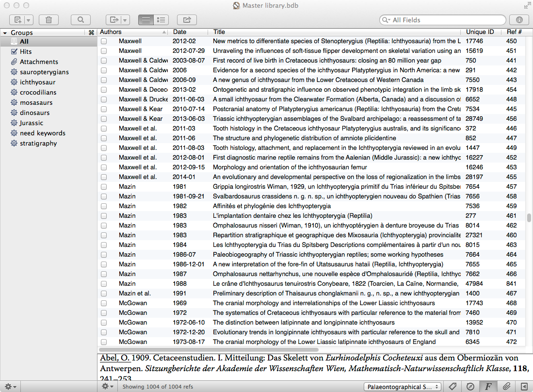
Task: Check the box for Maxwell 2012-02 reference
Action: point(104,41)
